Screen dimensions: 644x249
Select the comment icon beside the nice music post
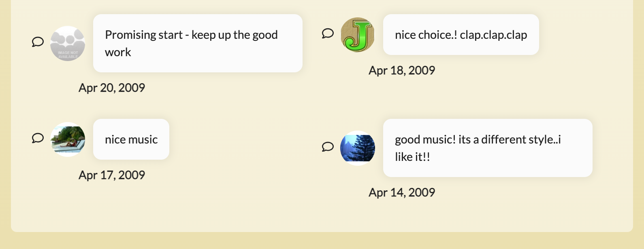pos(38,138)
